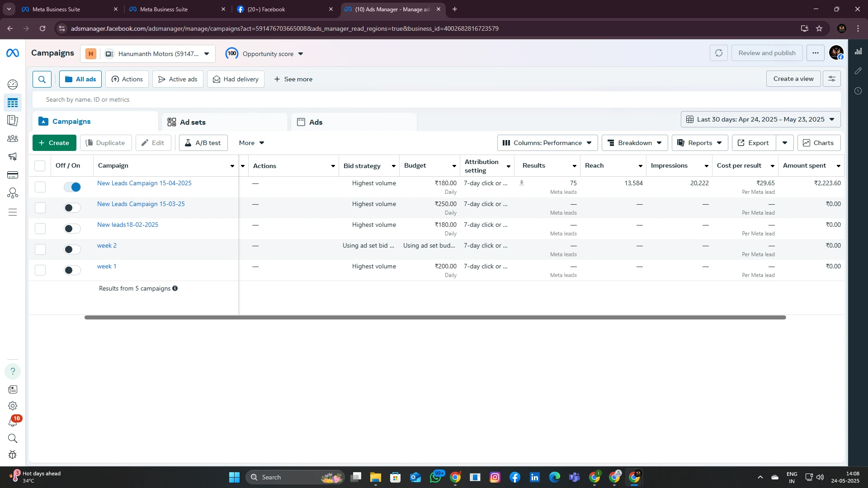This screenshot has height=488, width=868.
Task: Click the refresh data icon button
Action: [718, 53]
